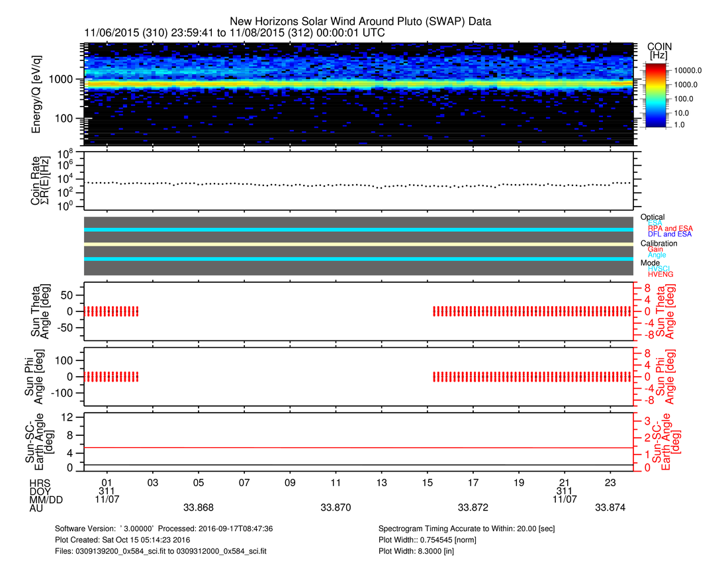The width and height of the screenshot is (728, 563).
Task: Click the 33.870 AU distance label
Action: click(336, 508)
